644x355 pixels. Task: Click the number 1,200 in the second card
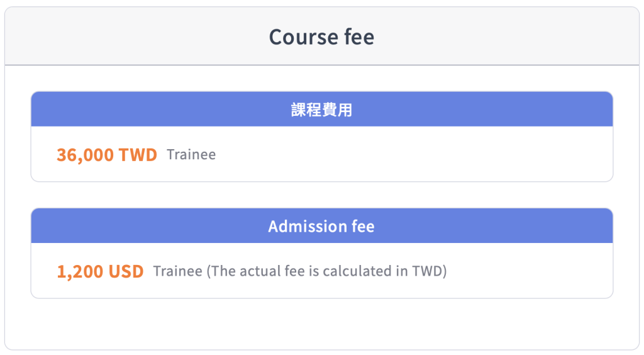pos(80,272)
